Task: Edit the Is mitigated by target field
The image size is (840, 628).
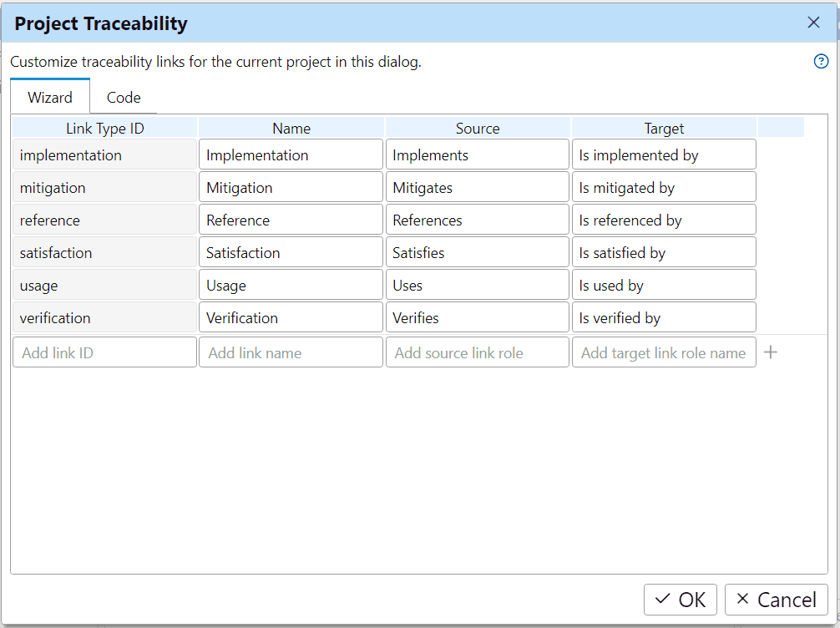Action: 664,187
